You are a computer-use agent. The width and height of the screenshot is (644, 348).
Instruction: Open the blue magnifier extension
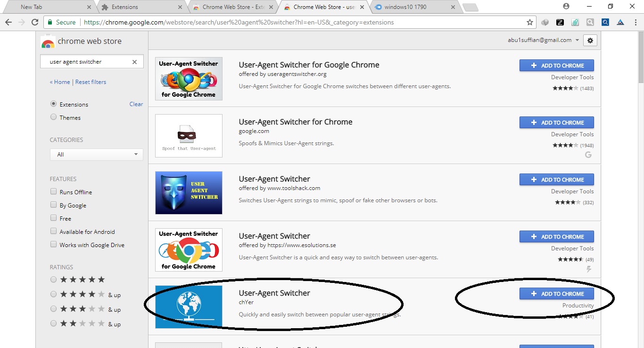coord(605,22)
